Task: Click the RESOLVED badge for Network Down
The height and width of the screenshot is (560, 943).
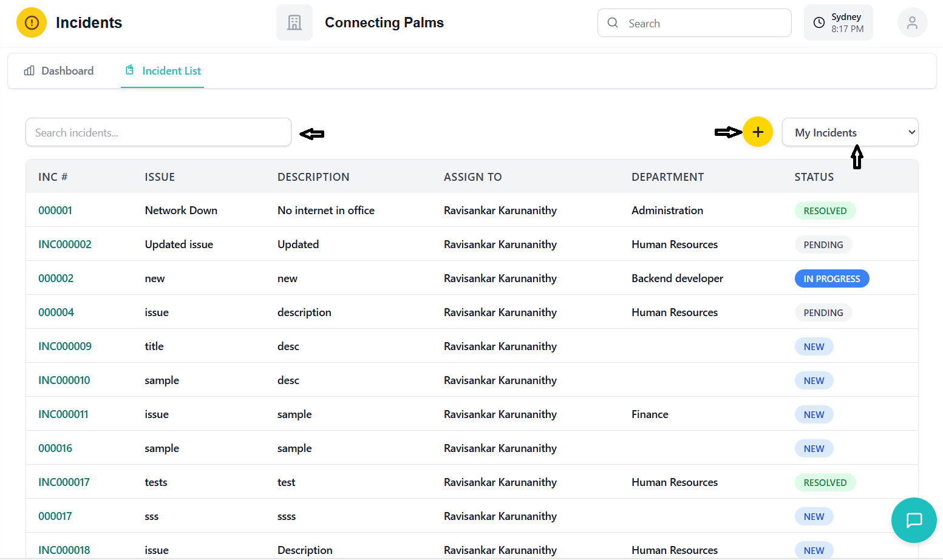Action: point(825,211)
